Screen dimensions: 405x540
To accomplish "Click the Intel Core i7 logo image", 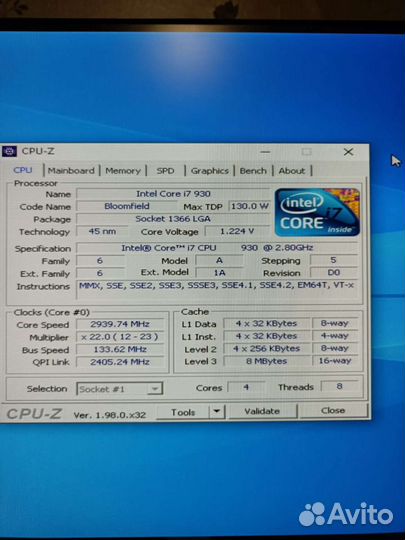I will pos(317,212).
